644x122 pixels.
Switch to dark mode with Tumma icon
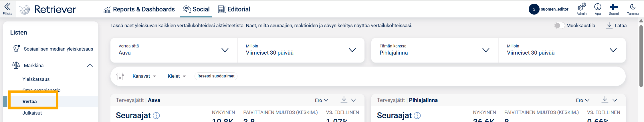click(633, 7)
